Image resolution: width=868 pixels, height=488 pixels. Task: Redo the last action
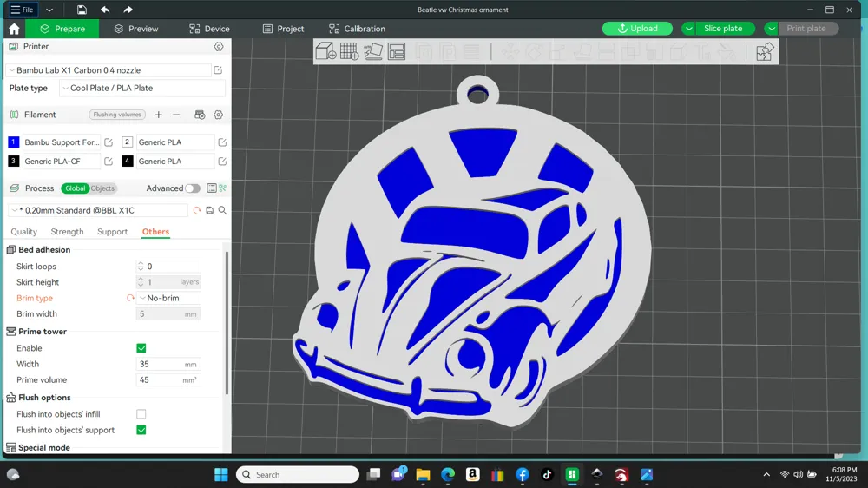pos(128,10)
